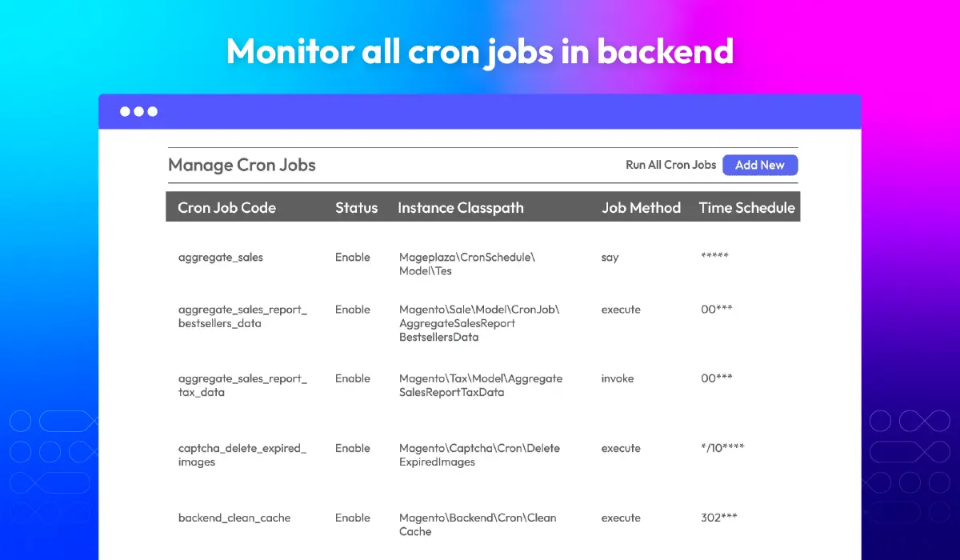
Task: Sort by Job Method column header
Action: [x=641, y=208]
